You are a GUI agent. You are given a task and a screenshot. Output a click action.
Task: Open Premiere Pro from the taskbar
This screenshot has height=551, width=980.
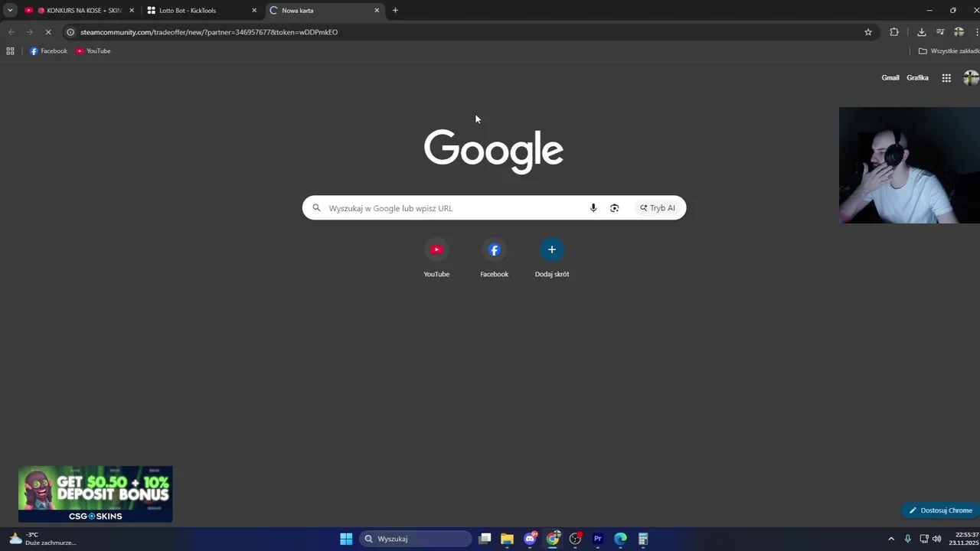click(598, 539)
